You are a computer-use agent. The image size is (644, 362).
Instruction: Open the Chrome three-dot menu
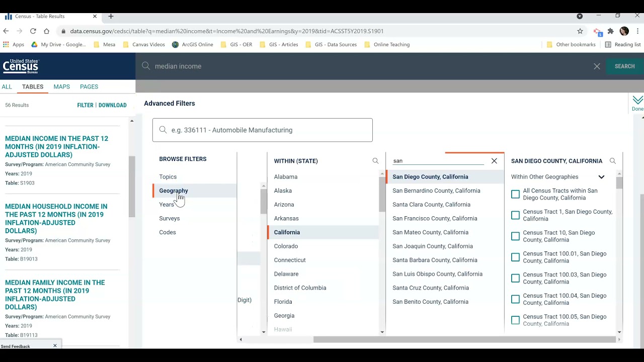(x=637, y=31)
